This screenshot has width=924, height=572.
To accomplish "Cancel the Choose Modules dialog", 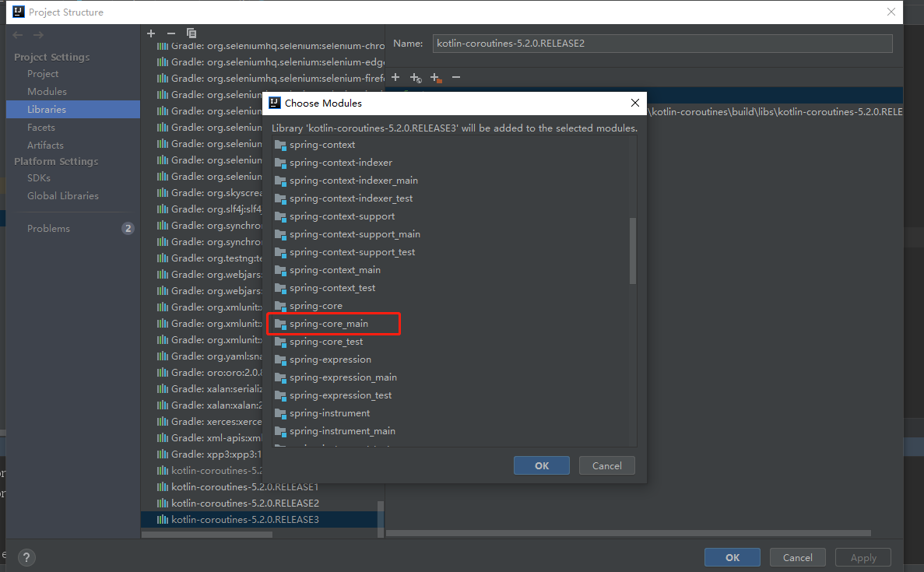I will [x=606, y=465].
